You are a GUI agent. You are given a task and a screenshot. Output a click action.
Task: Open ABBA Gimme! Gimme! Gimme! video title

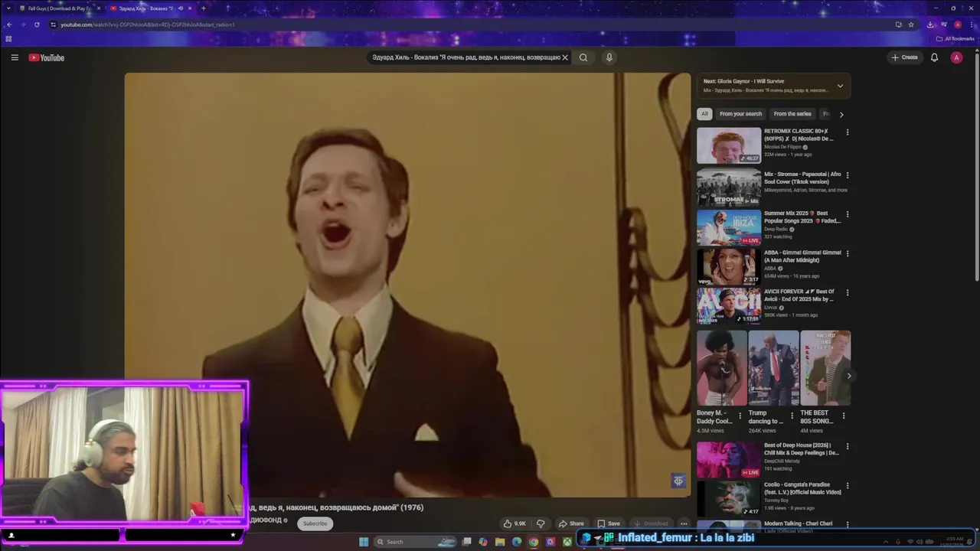point(802,256)
